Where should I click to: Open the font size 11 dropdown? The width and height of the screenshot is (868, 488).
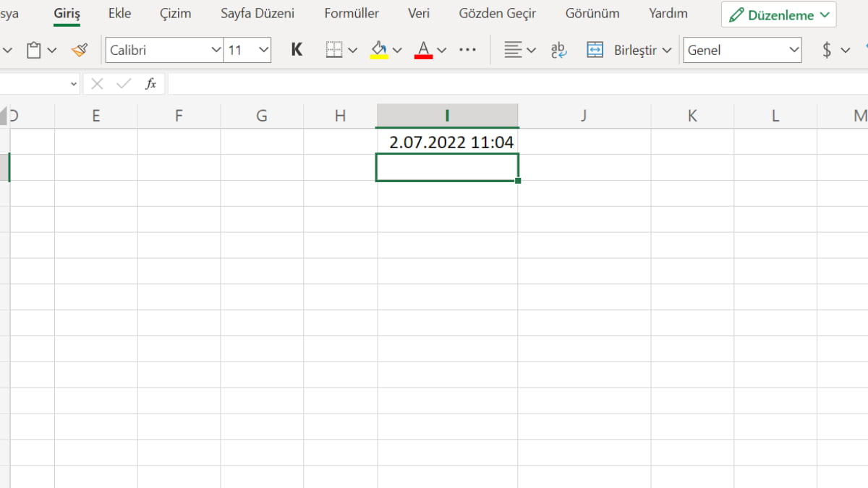point(263,50)
